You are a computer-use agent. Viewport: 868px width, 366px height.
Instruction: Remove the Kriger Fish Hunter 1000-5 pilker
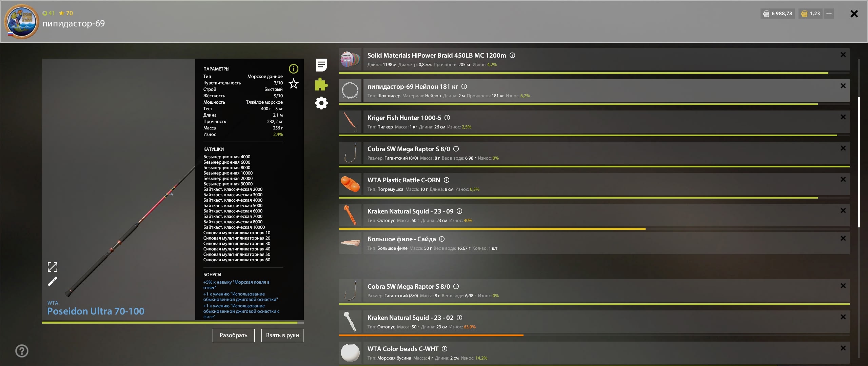843,117
